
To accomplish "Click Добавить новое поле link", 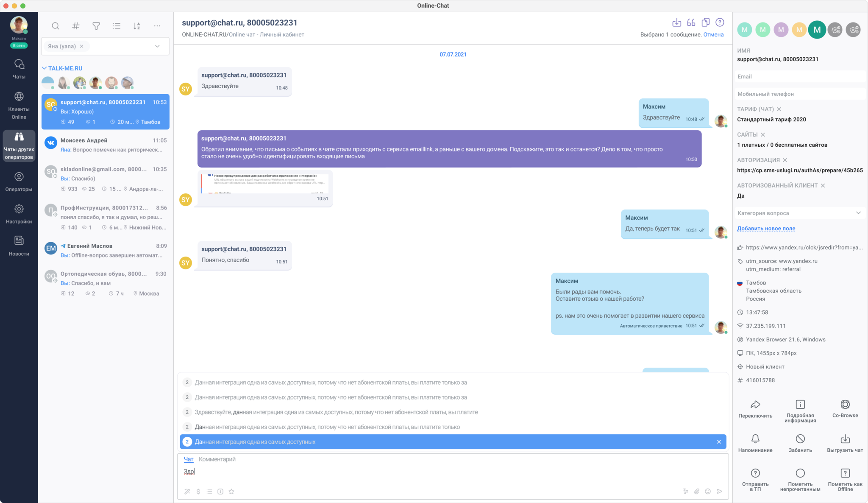I will pos(766,229).
